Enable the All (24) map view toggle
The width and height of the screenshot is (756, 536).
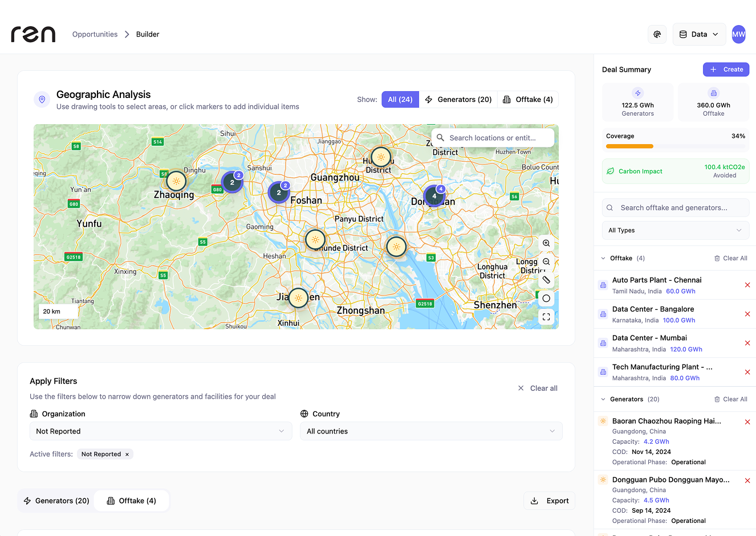400,99
